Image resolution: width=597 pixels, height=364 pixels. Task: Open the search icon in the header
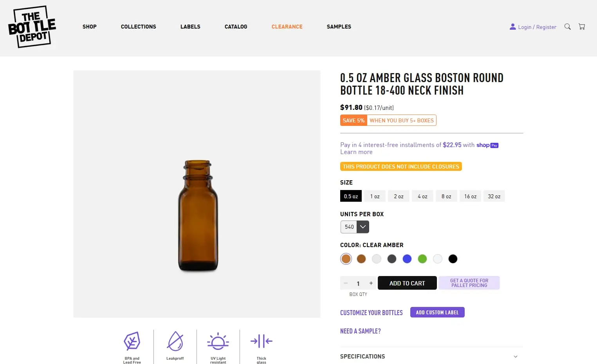[567, 27]
